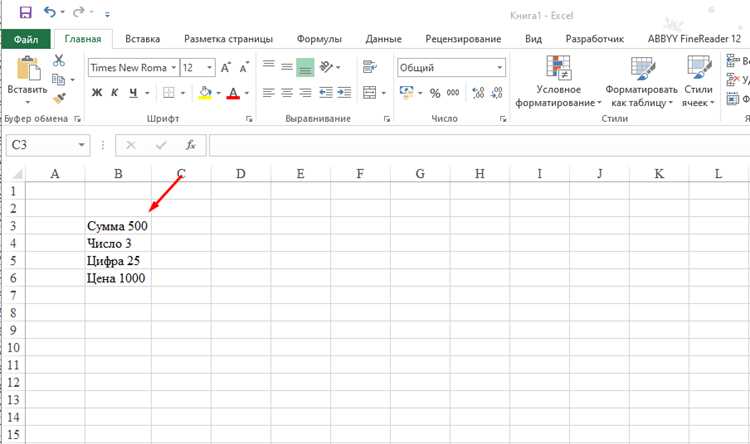Apply thousands separator 000 format
This screenshot has height=444, width=750.
click(452, 93)
